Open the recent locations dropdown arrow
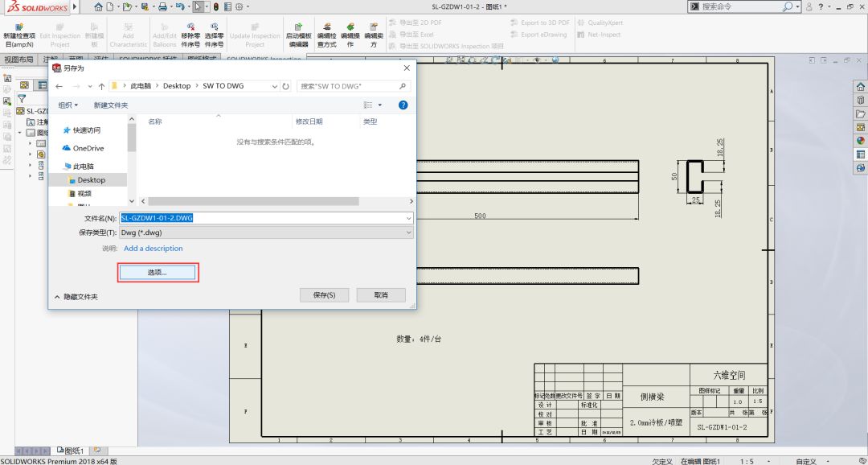This screenshot has height=465, width=868. pos(90,86)
